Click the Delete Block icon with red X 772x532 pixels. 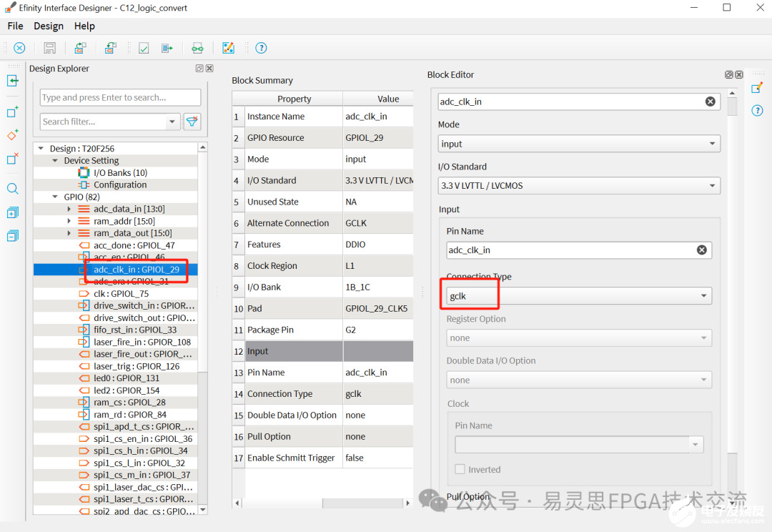pyautogui.click(x=13, y=159)
